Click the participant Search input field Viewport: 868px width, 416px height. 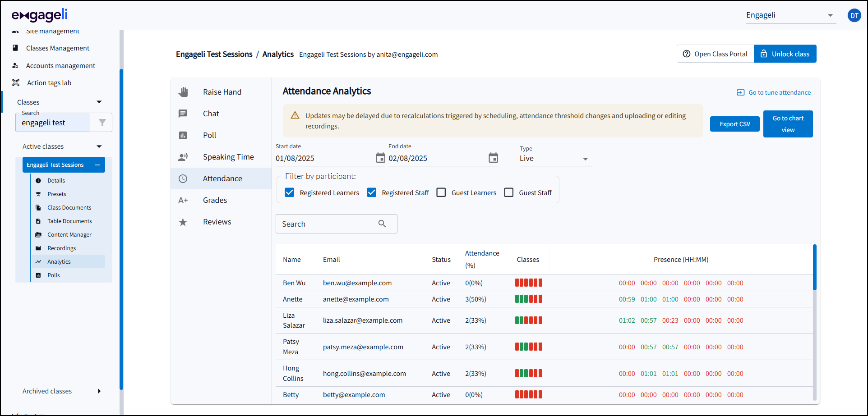(x=337, y=224)
